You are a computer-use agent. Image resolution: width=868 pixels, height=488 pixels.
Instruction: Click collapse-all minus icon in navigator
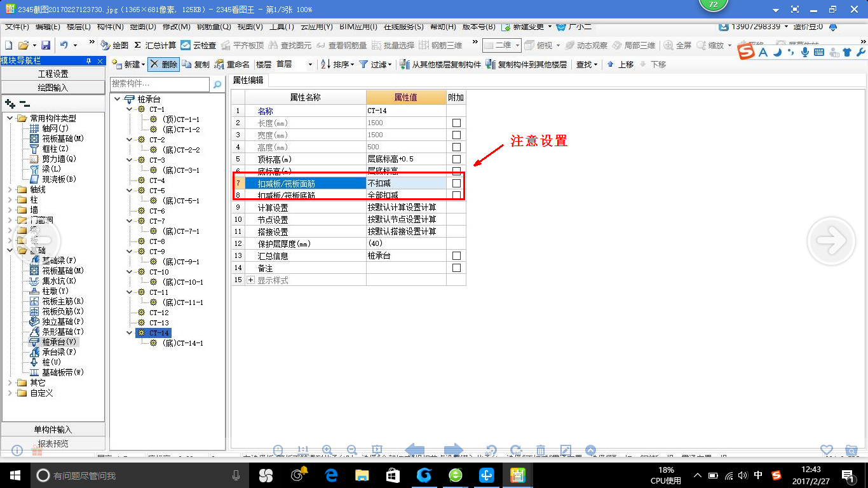pos(24,104)
